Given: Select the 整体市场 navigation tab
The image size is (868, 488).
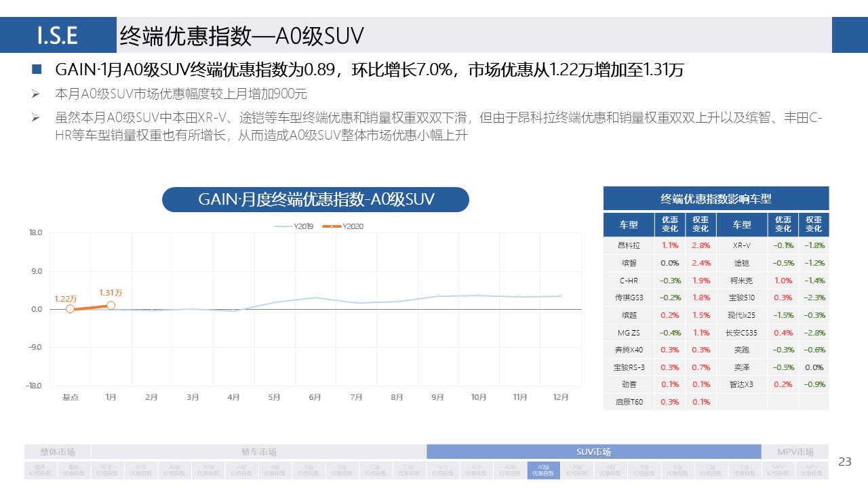Looking at the screenshot, I should point(57,452).
